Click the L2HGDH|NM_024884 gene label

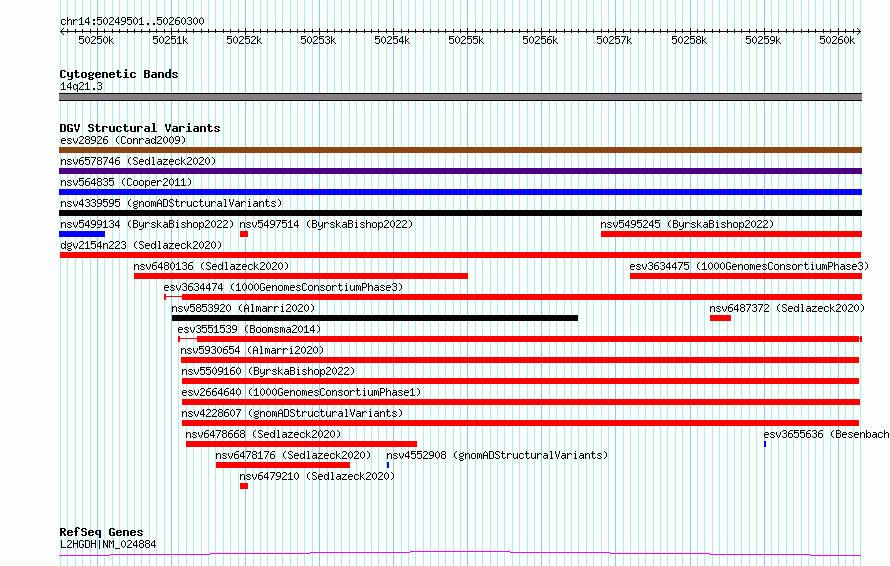coord(108,544)
